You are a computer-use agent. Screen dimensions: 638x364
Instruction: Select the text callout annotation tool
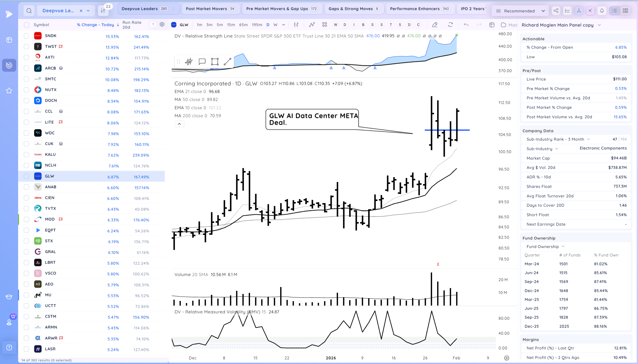[x=202, y=62]
